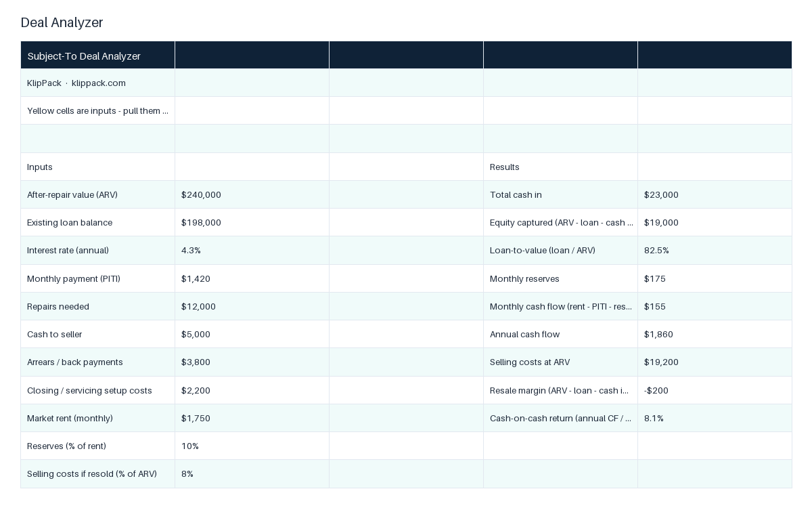Click the $12,000 repairs cell

[x=252, y=306]
